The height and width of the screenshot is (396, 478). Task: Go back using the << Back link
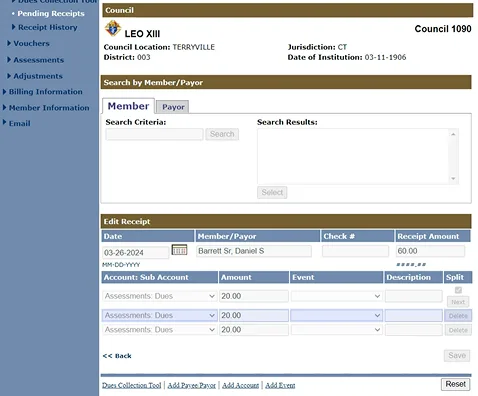(x=117, y=356)
